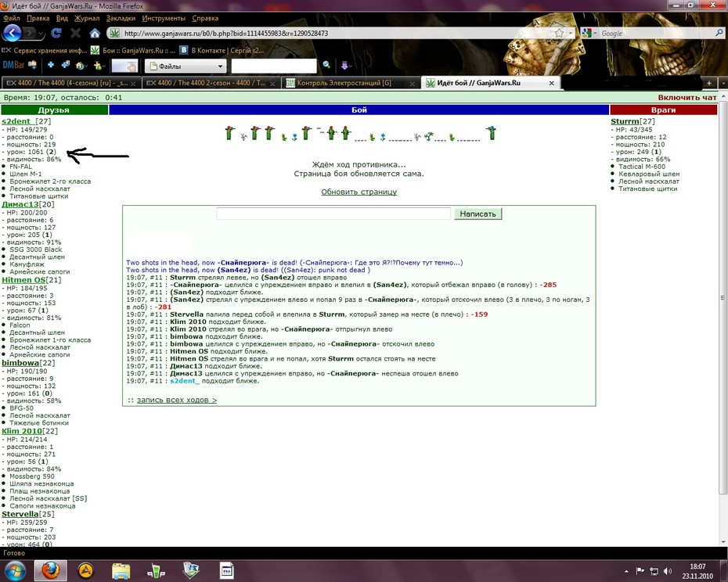
Task: Run the Google search magnifier icon
Action: [719, 33]
